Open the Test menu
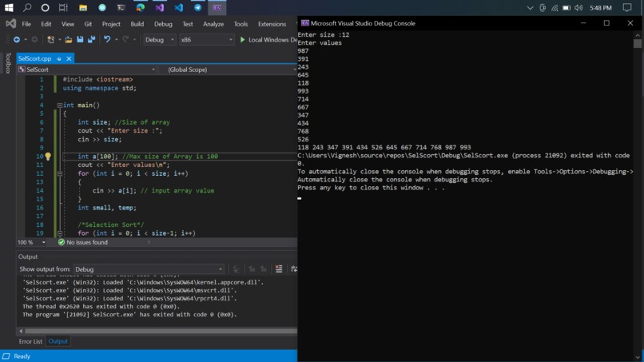Image resolution: width=644 pixels, height=362 pixels. tap(188, 24)
